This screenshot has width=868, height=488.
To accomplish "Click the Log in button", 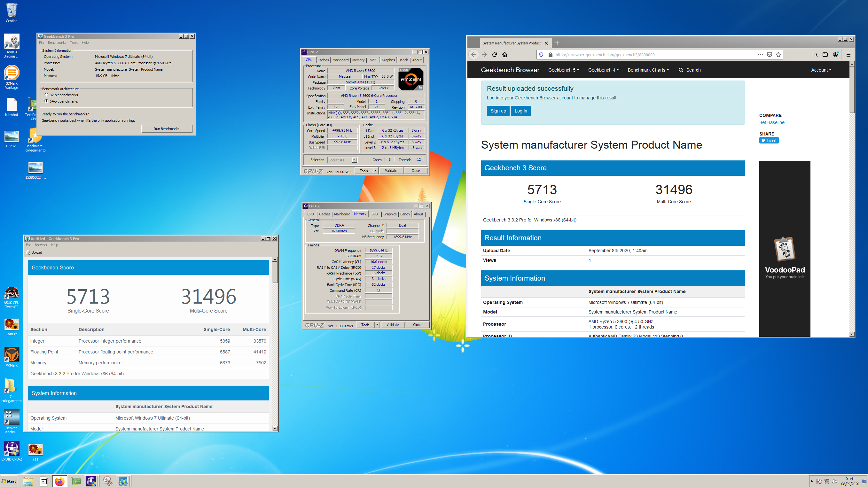I will 520,111.
